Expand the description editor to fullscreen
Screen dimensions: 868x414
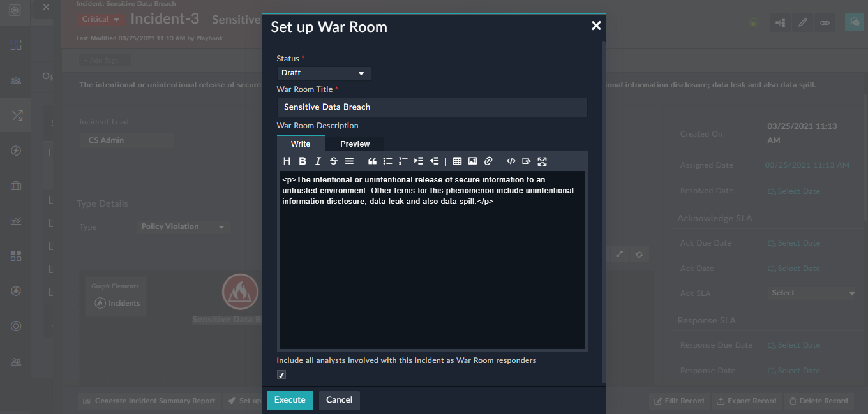[x=542, y=161]
